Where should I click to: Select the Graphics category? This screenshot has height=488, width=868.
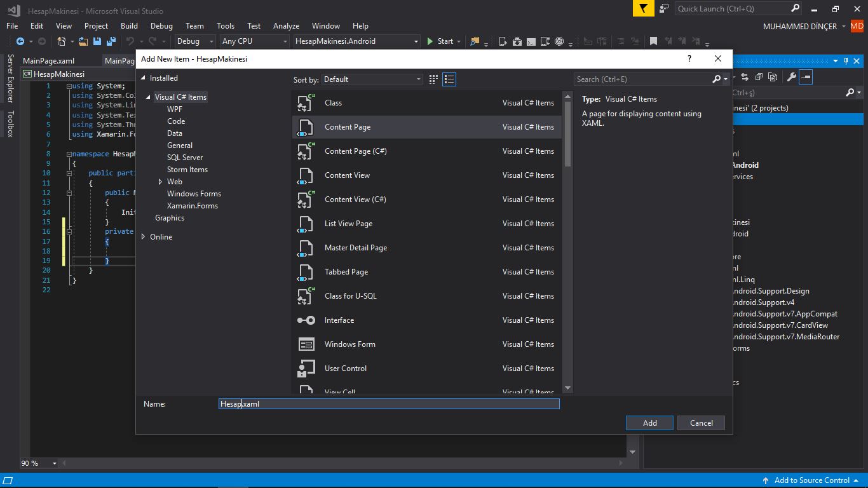(170, 218)
